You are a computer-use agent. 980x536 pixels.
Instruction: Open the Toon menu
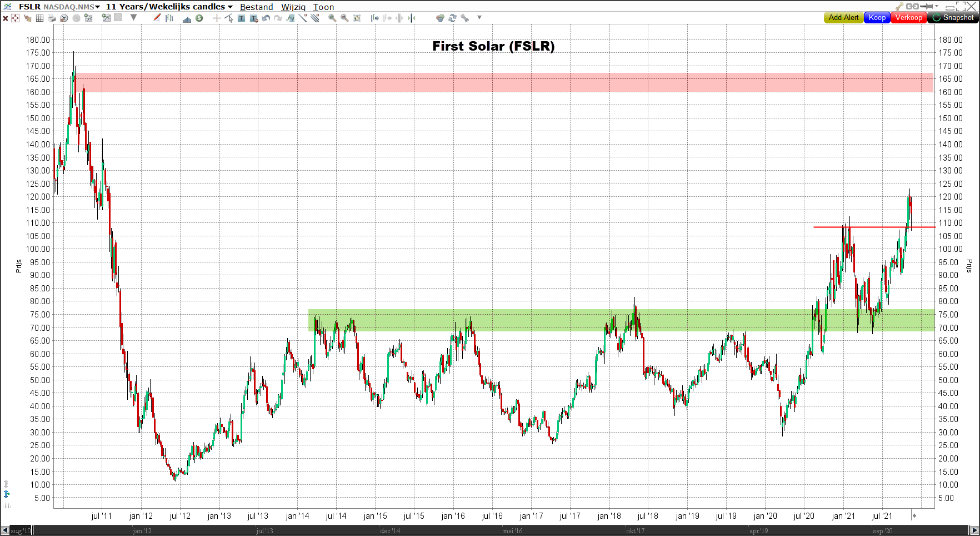pyautogui.click(x=323, y=7)
